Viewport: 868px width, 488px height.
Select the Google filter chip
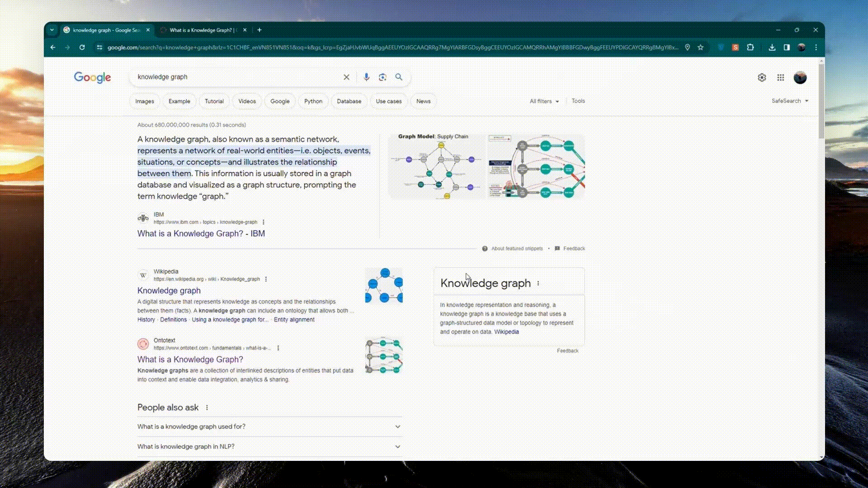pyautogui.click(x=280, y=101)
